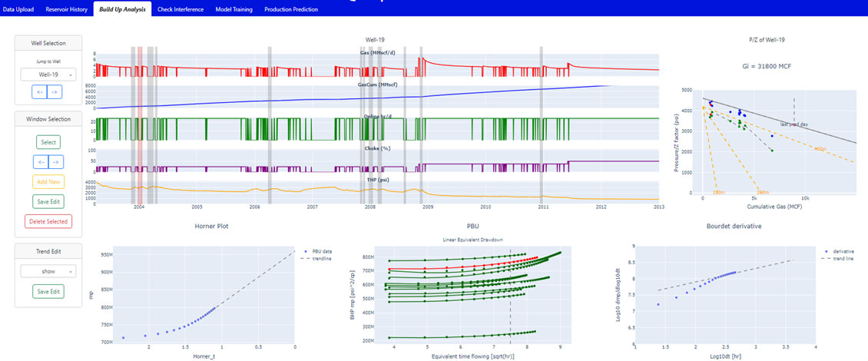Go to previous well arrow button
Screen dimensions: 868x361
[40, 92]
